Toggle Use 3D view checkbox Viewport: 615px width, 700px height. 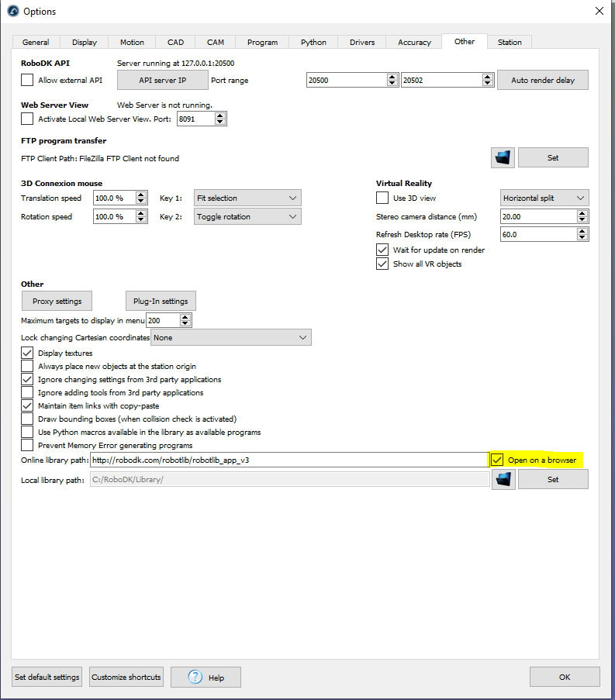(382, 198)
